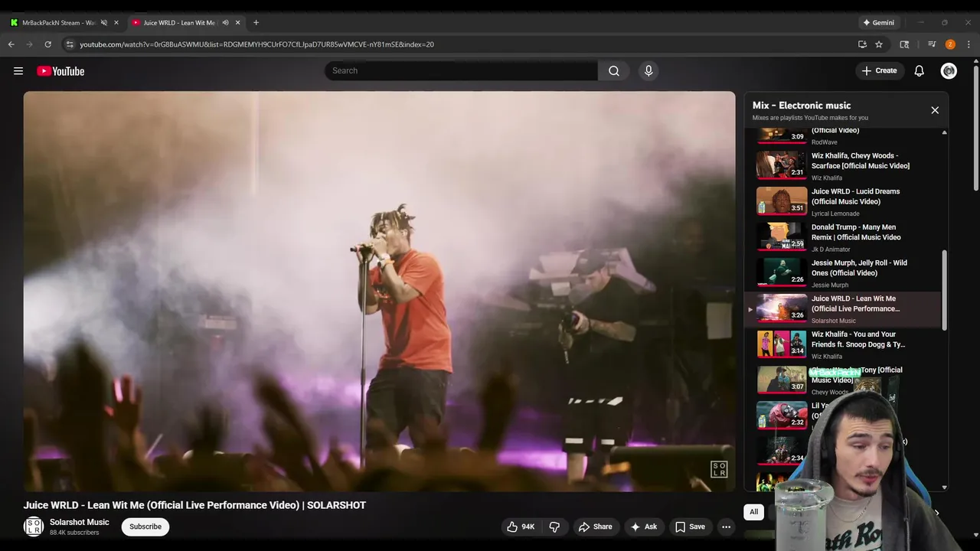Screen dimensions: 980x551
Task: Click the Lyrical Lemonade channel name
Action: click(835, 214)
